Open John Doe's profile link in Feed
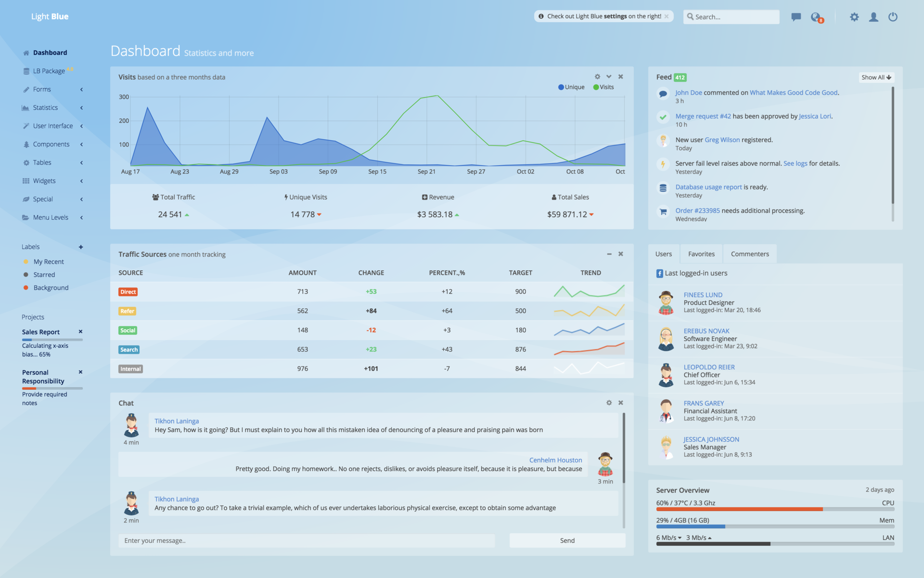 click(688, 92)
